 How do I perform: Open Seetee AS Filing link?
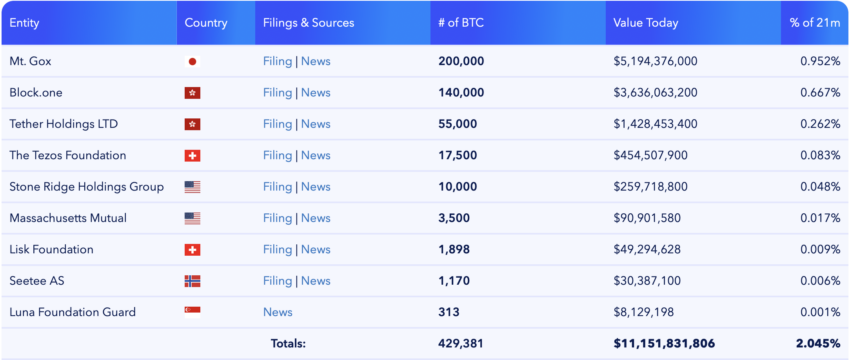pos(278,281)
